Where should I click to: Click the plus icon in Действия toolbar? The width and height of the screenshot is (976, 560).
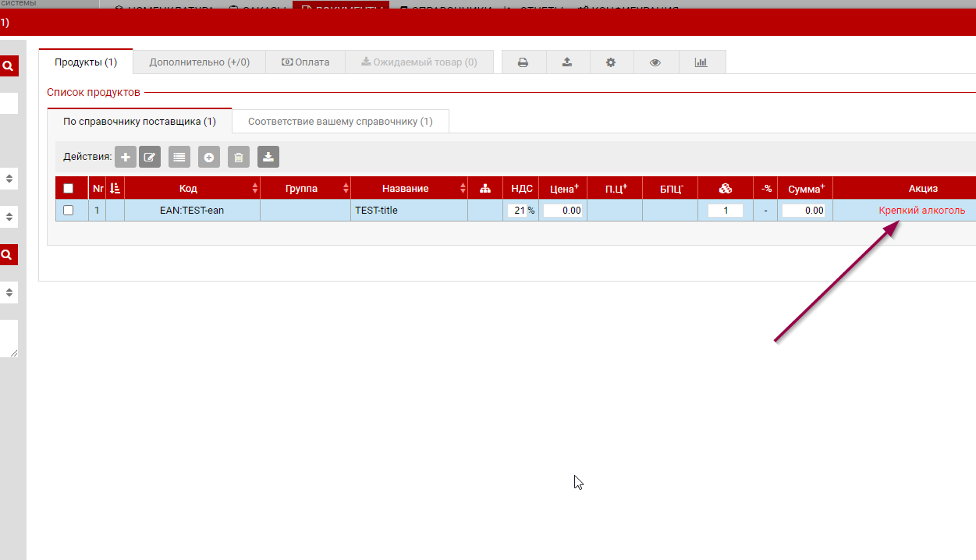125,158
